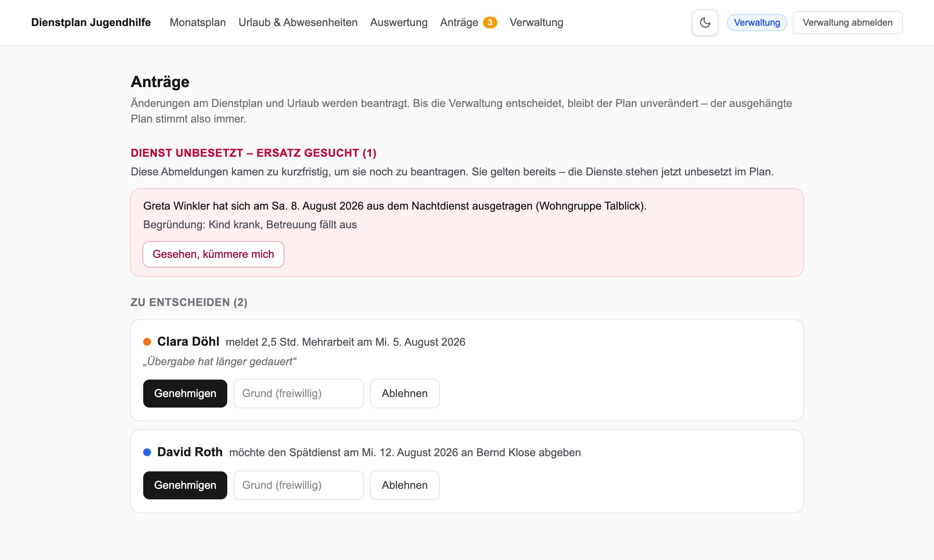Open the Auswertung page
This screenshot has height=560, width=934.
(x=399, y=23)
